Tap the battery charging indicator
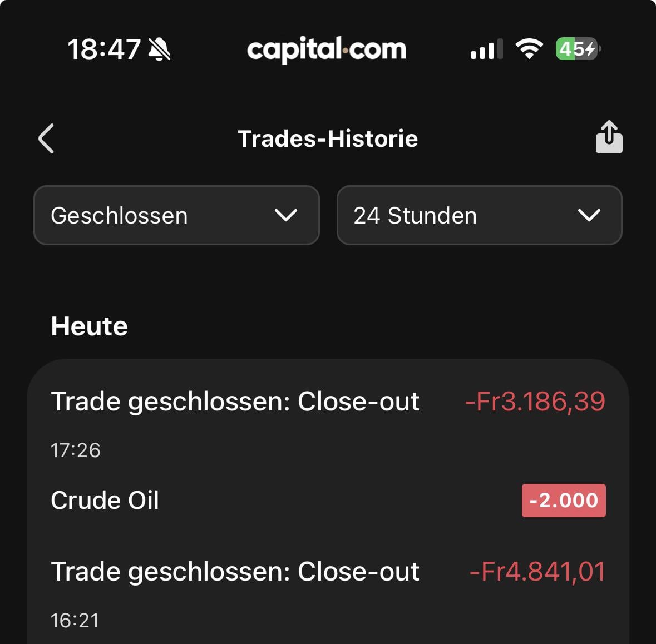656x644 pixels. 577,49
